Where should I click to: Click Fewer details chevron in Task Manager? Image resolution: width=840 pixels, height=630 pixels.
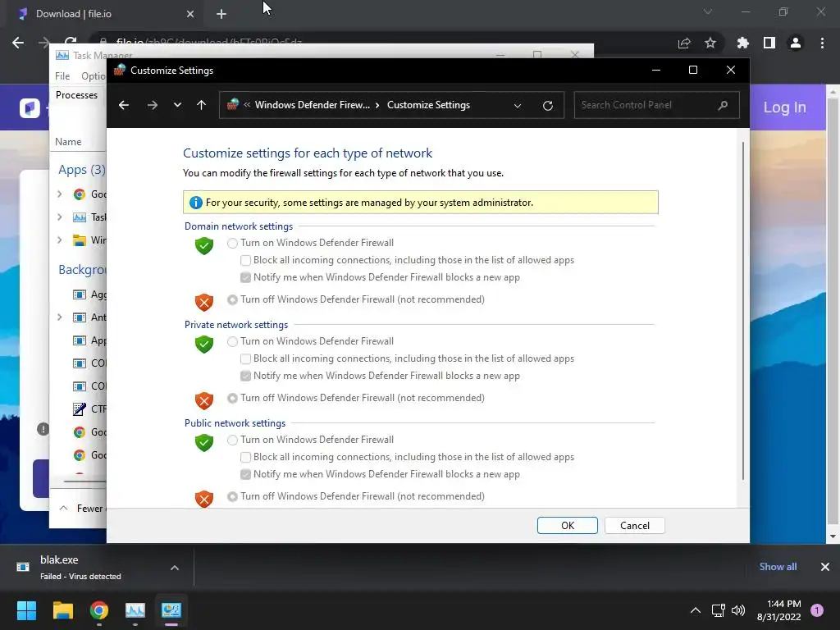tap(63, 508)
